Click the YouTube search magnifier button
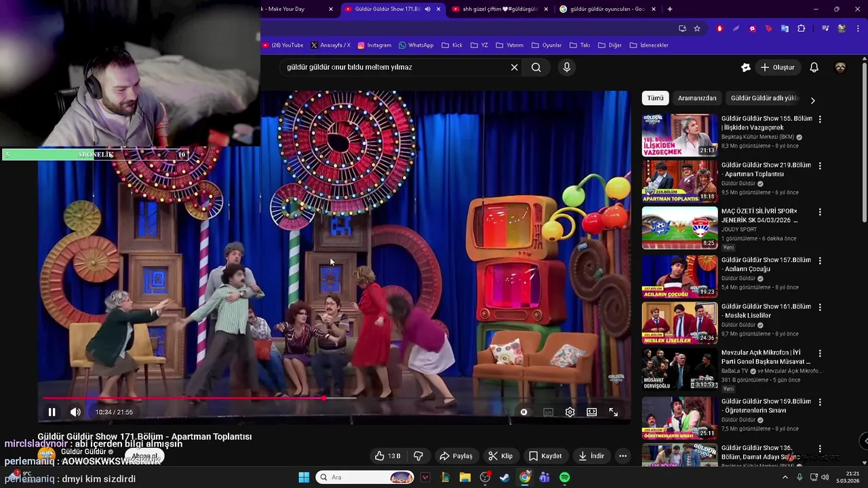 point(536,67)
